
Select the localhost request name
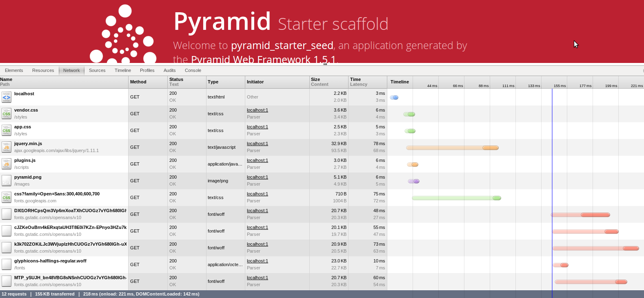[24, 94]
